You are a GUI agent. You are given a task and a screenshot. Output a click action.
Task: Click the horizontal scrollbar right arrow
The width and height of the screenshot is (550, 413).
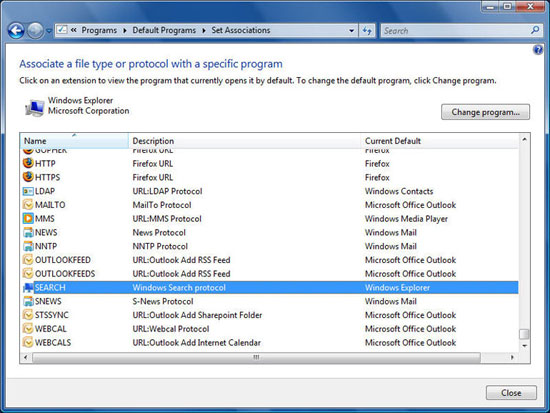point(512,357)
